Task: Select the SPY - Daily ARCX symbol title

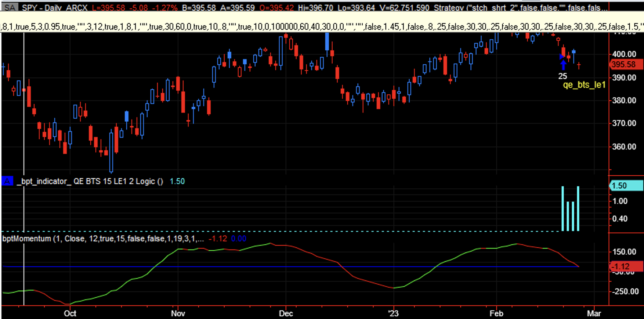Action: pos(54,8)
